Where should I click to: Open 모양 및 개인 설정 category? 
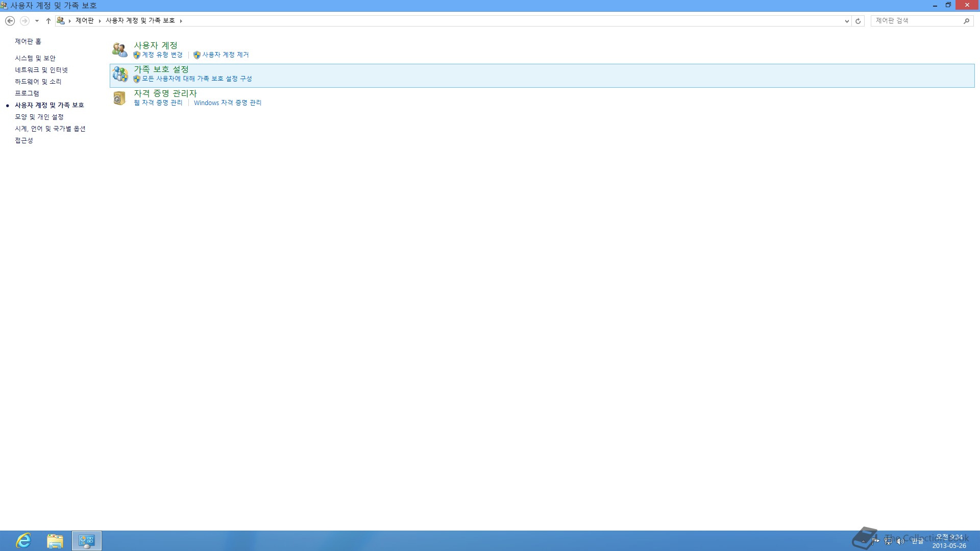39,117
